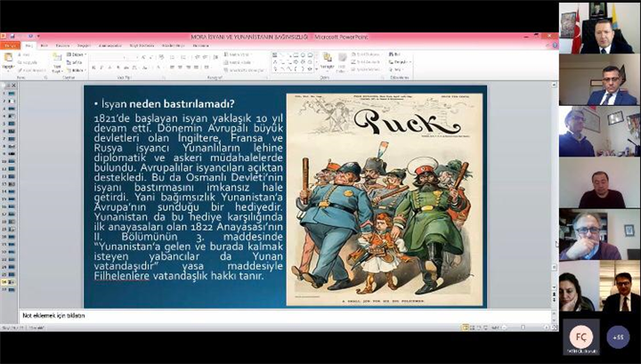Click Şekil Efektleri (Shape Effects) icon

365,69
